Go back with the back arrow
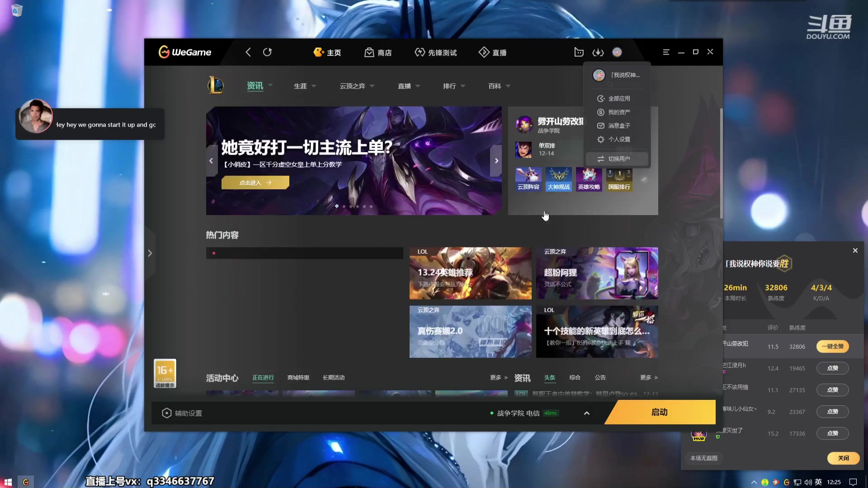Screen dimensions: 868x488 tap(248, 52)
